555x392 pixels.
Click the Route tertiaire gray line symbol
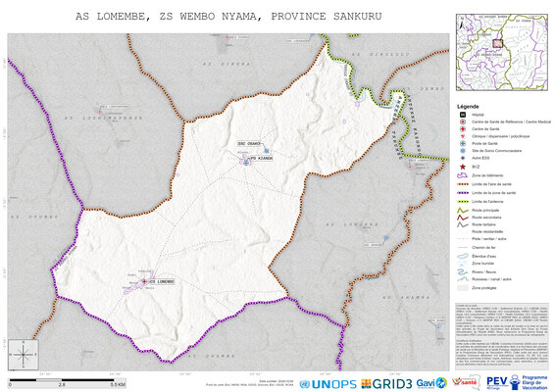click(x=462, y=224)
